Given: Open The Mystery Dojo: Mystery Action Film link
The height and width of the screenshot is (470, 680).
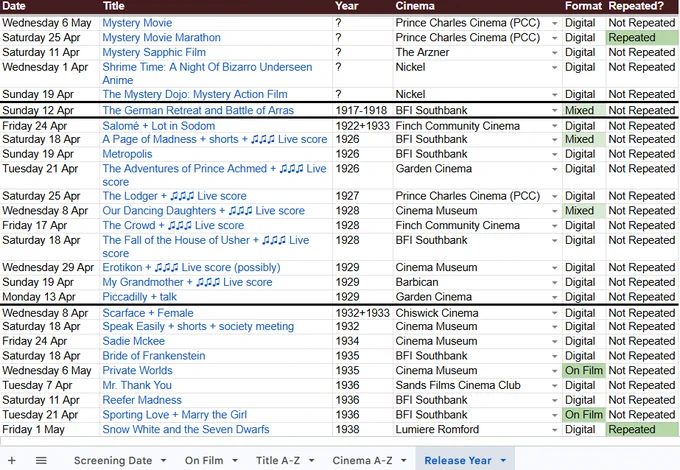Looking at the screenshot, I should click(195, 95).
